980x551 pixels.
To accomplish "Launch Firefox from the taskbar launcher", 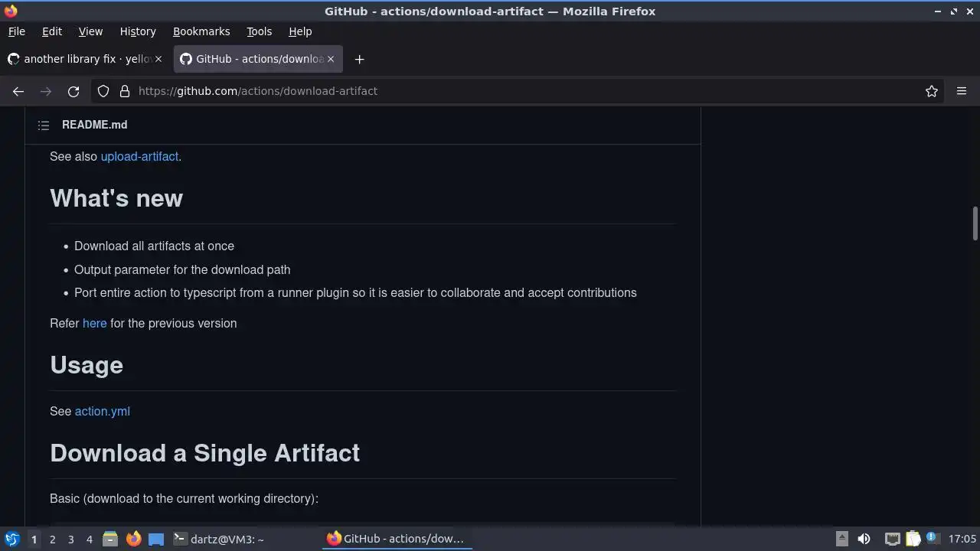I will 134,539.
